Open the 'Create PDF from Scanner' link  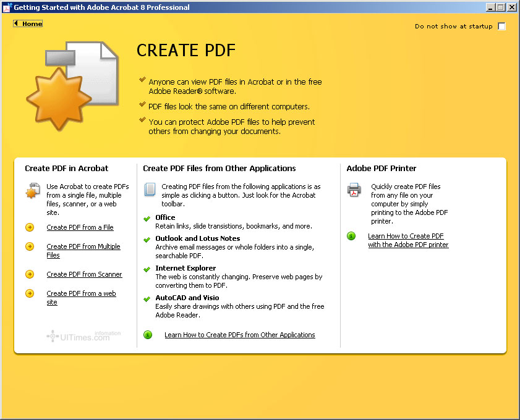[84, 274]
